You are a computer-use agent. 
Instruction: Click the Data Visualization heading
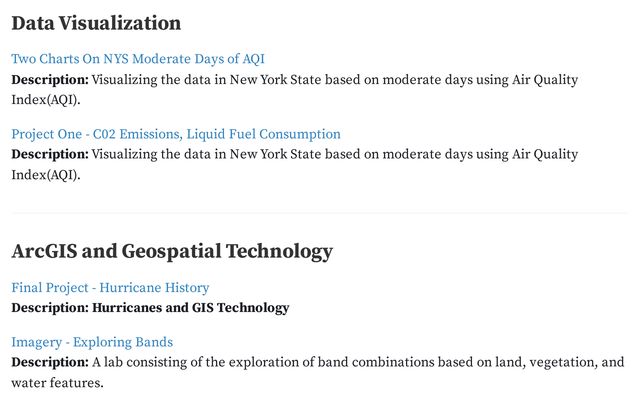pyautogui.click(x=96, y=23)
